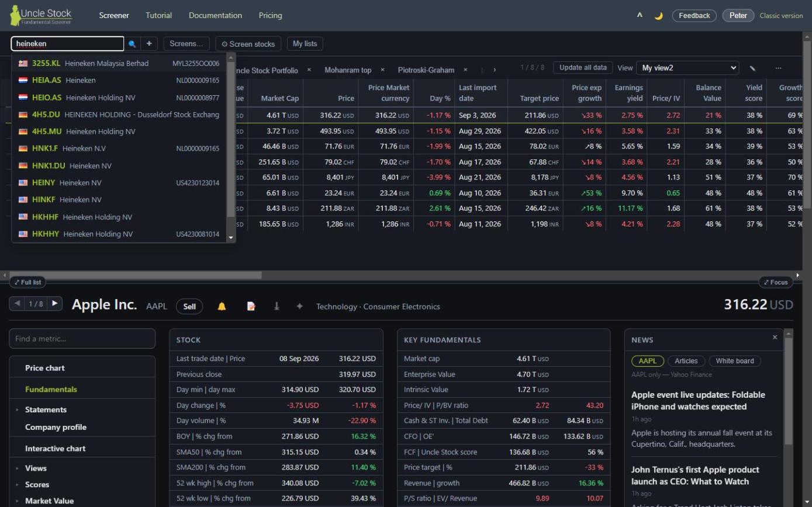The height and width of the screenshot is (507, 812).
Task: Open the Documentation nav item
Action: [x=215, y=16]
